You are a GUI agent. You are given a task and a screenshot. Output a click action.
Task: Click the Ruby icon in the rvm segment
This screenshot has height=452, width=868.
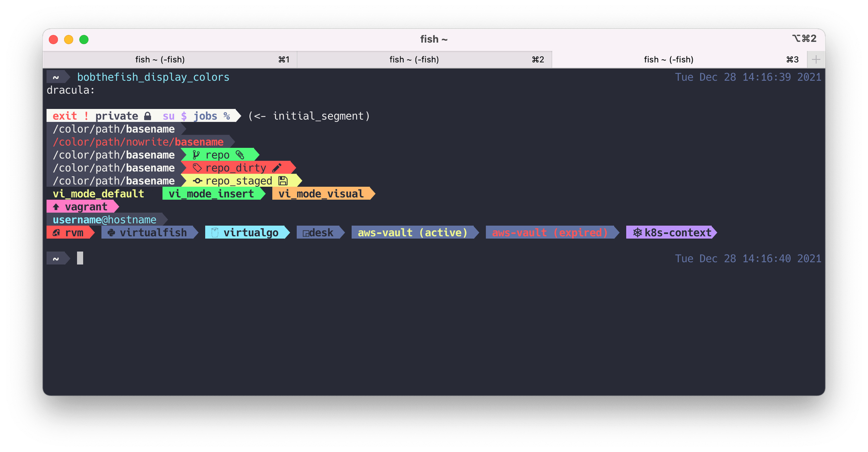[x=57, y=232]
